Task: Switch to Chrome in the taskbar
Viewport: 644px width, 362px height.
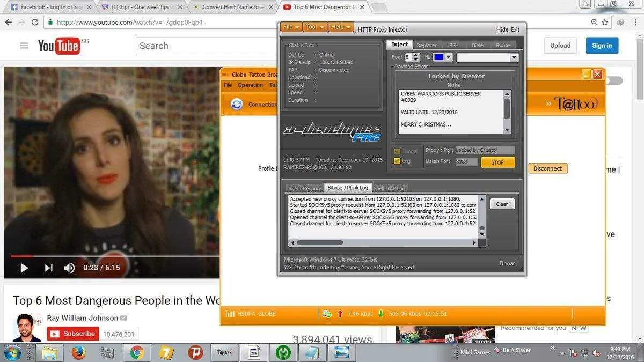Action: click(137, 352)
